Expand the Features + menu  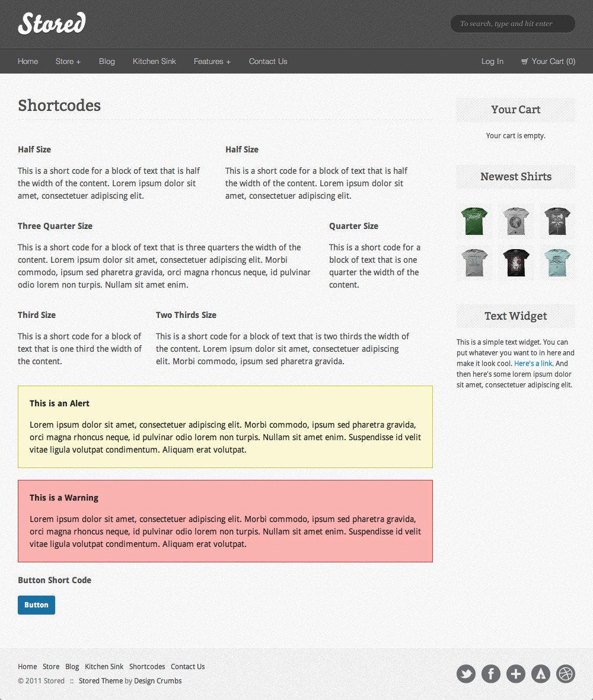click(x=212, y=61)
